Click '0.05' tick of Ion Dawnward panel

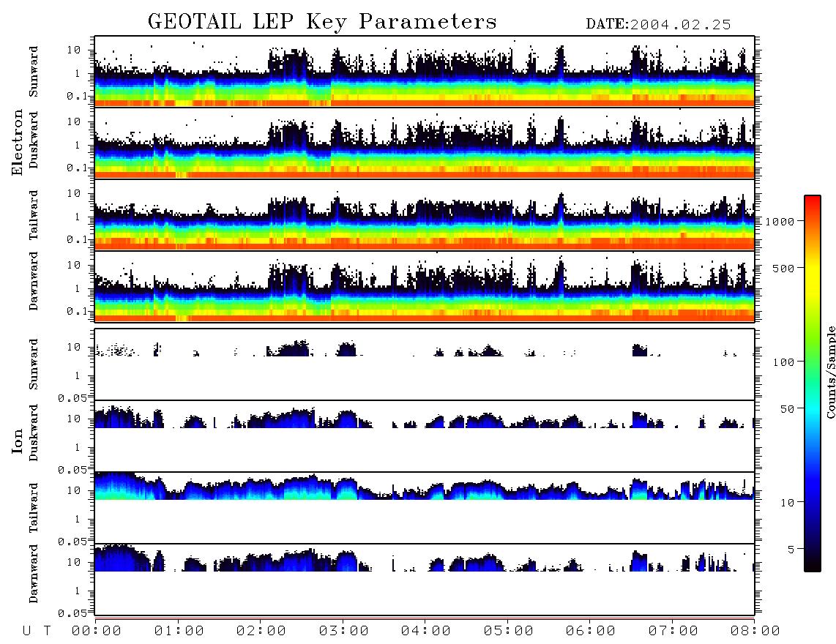[x=72, y=613]
